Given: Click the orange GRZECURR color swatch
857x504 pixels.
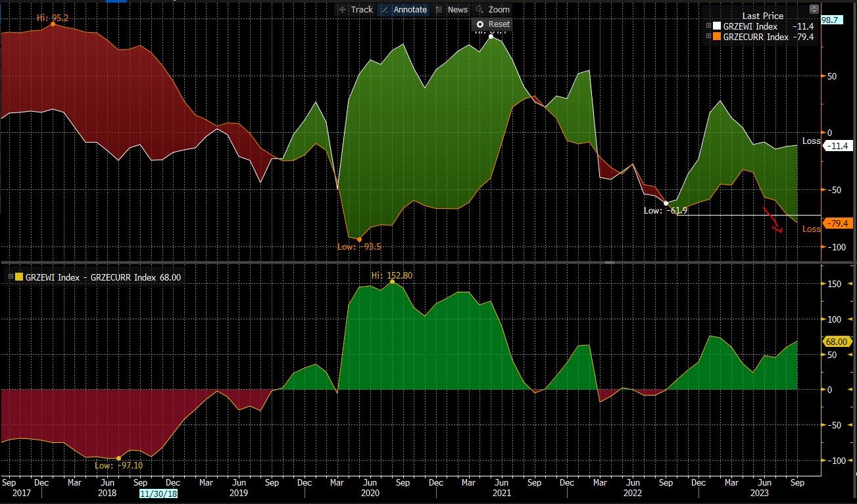Looking at the screenshot, I should pyautogui.click(x=717, y=37).
